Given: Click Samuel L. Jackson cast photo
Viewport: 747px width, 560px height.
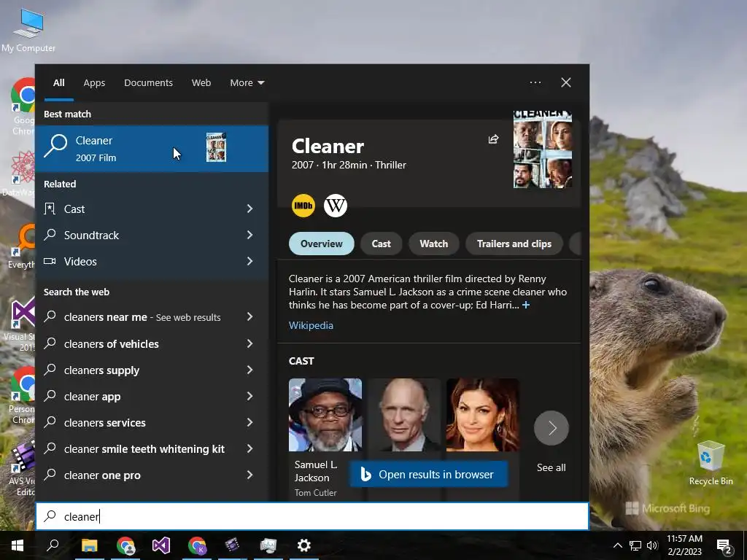Looking at the screenshot, I should [x=325, y=415].
